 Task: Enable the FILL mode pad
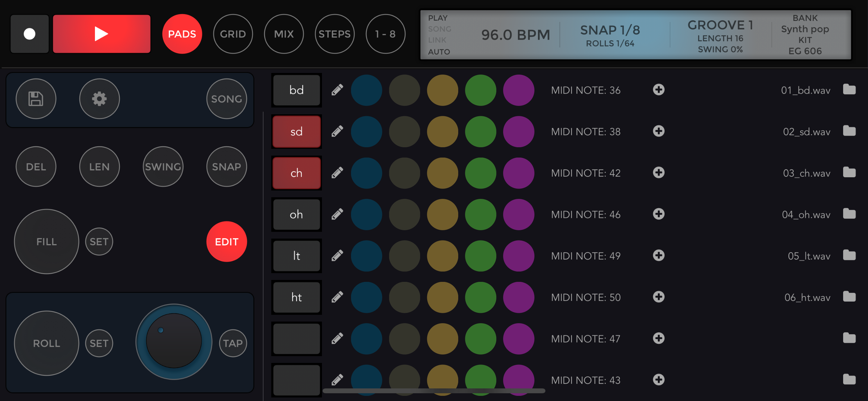(x=46, y=241)
